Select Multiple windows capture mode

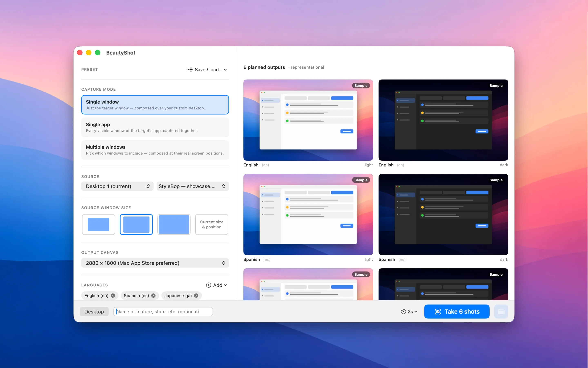tap(155, 150)
